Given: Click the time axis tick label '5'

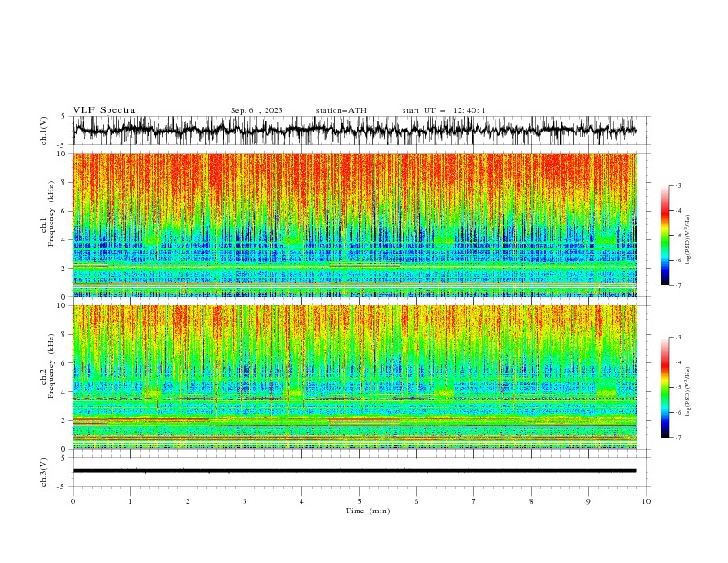Looking at the screenshot, I should 359,501.
